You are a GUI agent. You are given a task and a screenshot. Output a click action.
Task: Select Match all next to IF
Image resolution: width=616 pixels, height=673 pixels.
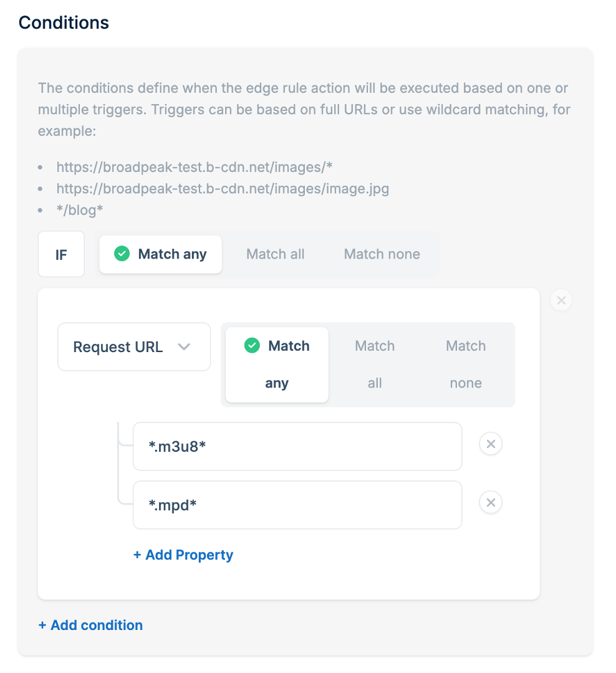click(276, 254)
